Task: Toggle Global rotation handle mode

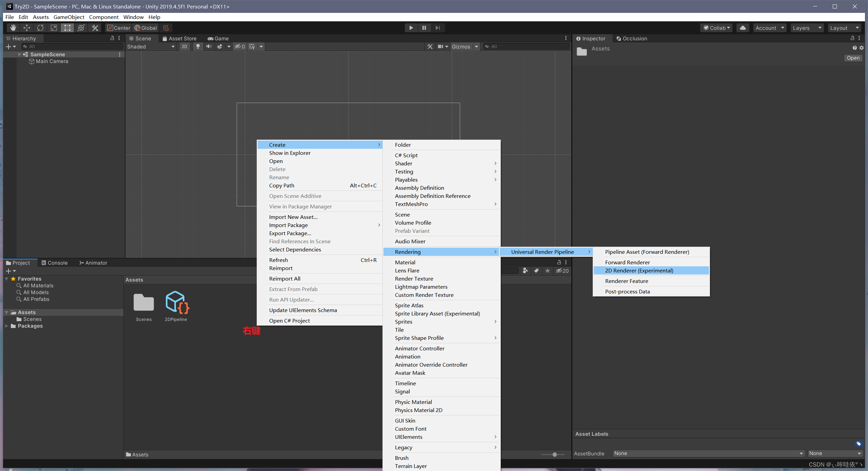Action: [x=146, y=28]
